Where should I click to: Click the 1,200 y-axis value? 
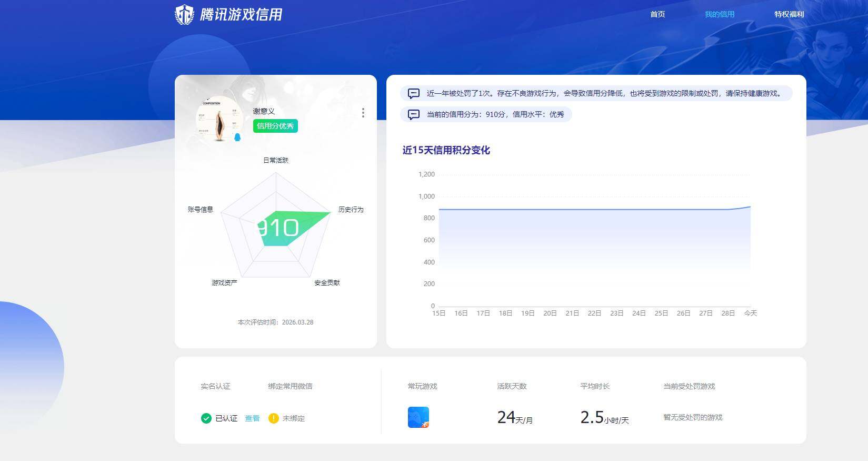pos(426,174)
